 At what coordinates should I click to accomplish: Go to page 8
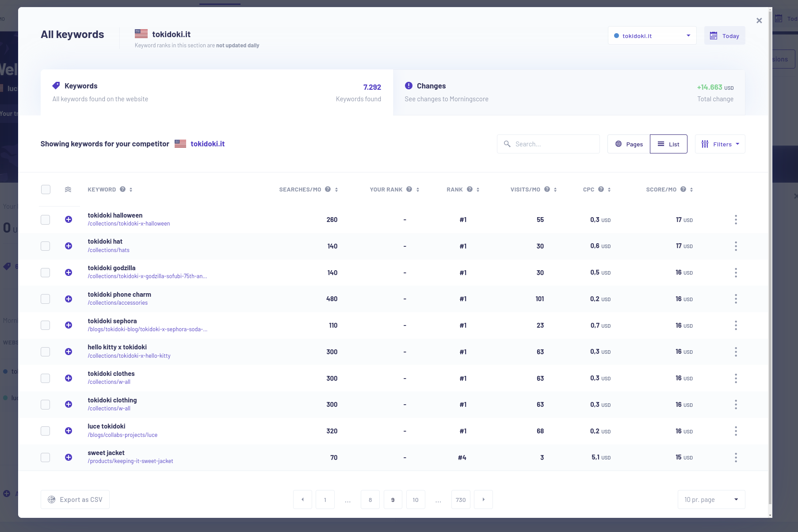point(370,500)
